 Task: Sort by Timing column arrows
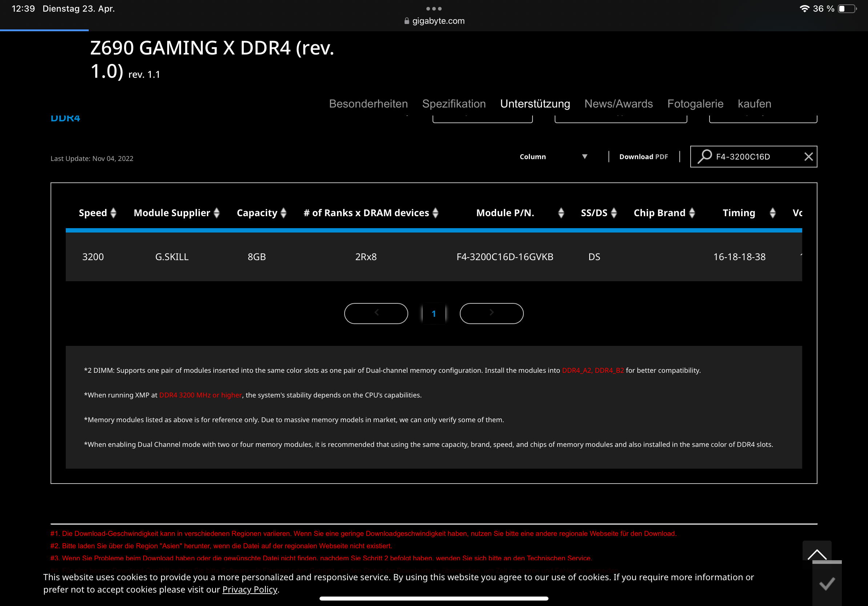[x=772, y=213]
